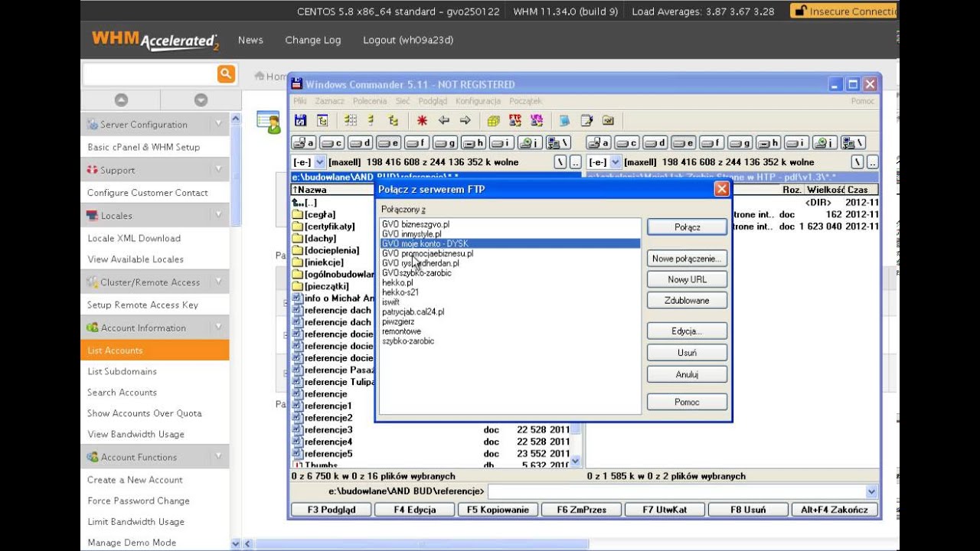Collapse Server Configuration section in WHM sidebar
The width and height of the screenshot is (980, 551).
click(x=218, y=123)
